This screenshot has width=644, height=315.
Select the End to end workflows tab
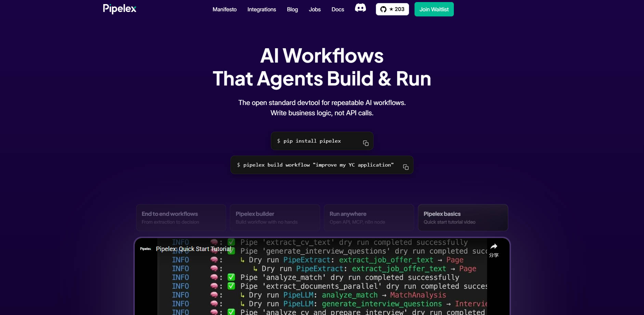(x=181, y=218)
